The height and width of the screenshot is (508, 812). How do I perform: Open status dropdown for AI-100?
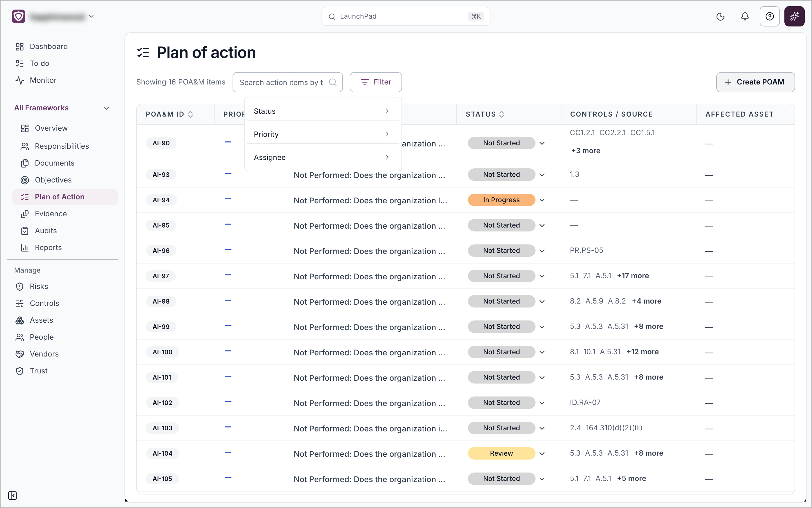pos(542,353)
